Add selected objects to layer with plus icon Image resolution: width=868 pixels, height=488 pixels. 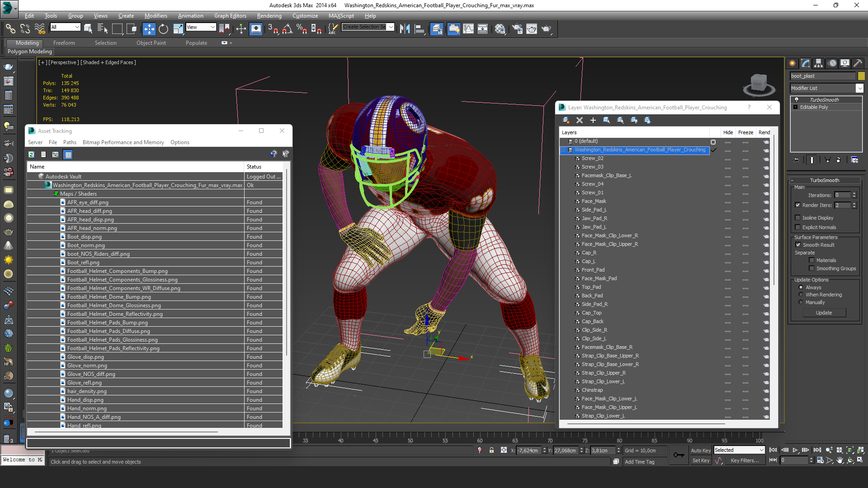point(593,120)
